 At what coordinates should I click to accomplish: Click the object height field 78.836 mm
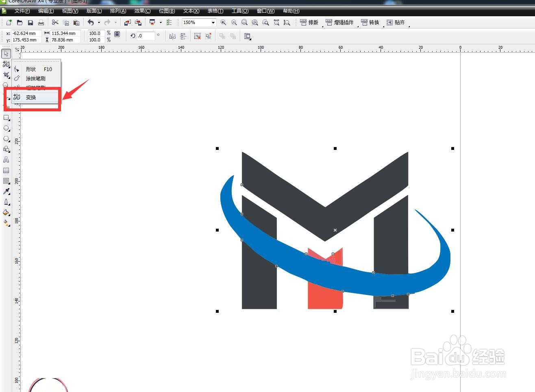65,40
